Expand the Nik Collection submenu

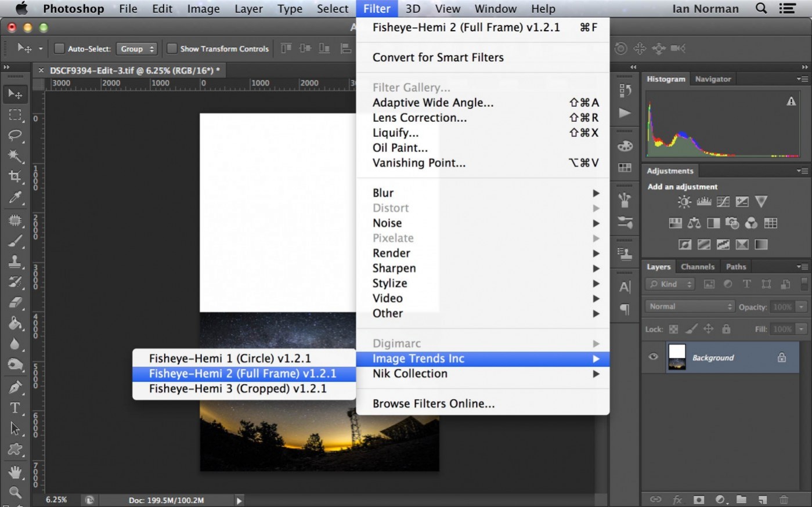tap(483, 374)
